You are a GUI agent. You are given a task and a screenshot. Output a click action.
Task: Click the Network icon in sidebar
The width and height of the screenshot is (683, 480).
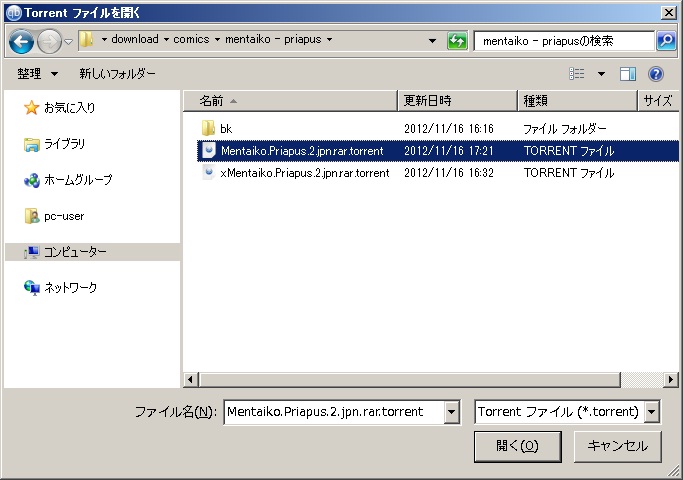(31, 287)
